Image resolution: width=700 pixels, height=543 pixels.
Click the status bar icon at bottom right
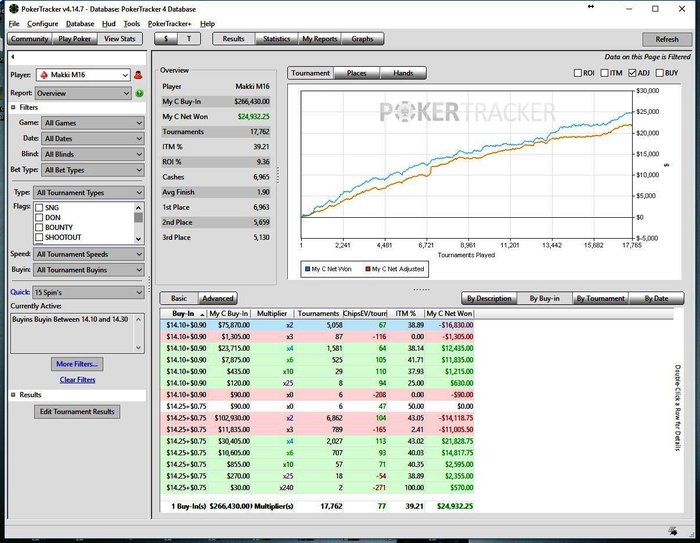[673, 531]
